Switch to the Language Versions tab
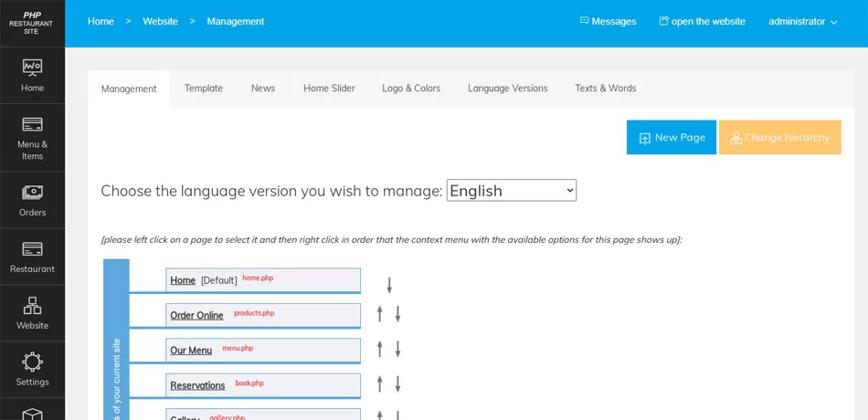This screenshot has width=868, height=420. pyautogui.click(x=508, y=88)
